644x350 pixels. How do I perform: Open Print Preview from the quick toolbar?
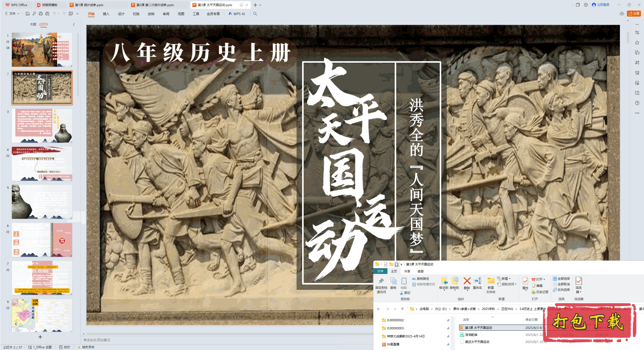pyautogui.click(x=47, y=14)
